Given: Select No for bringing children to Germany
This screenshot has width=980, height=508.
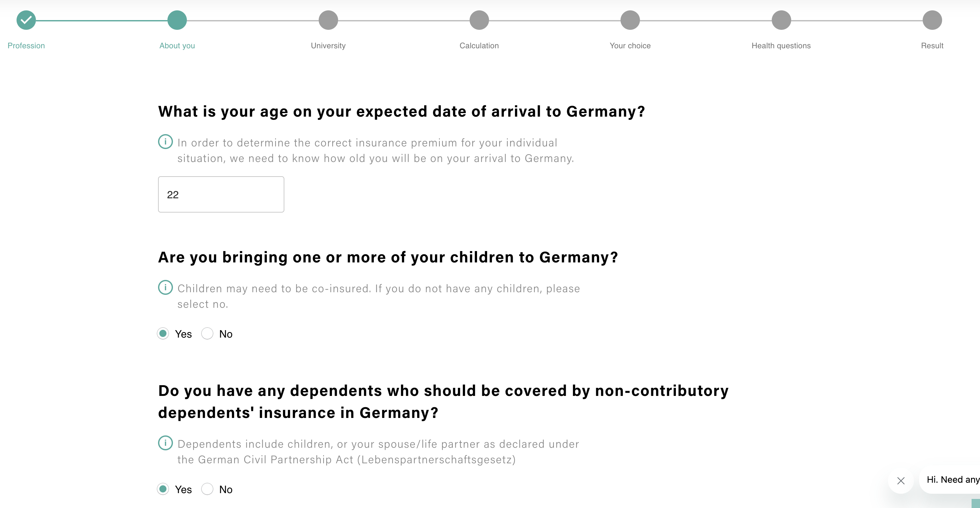Looking at the screenshot, I should [x=207, y=334].
